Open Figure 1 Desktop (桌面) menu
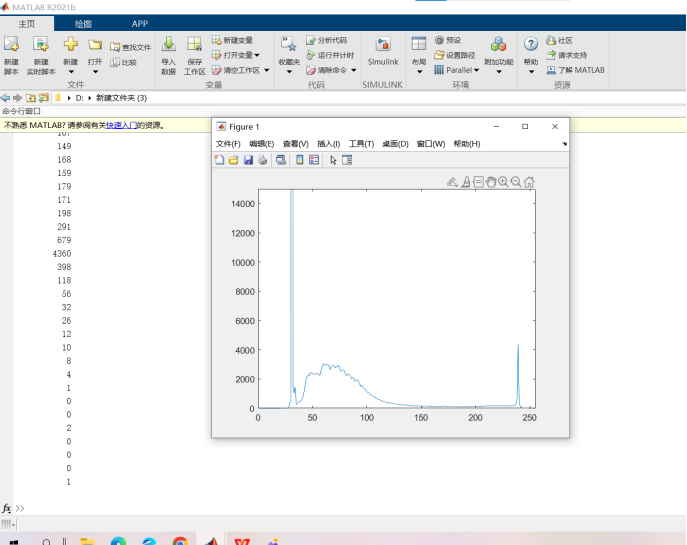Screen dimensions: 687x545 point(395,144)
